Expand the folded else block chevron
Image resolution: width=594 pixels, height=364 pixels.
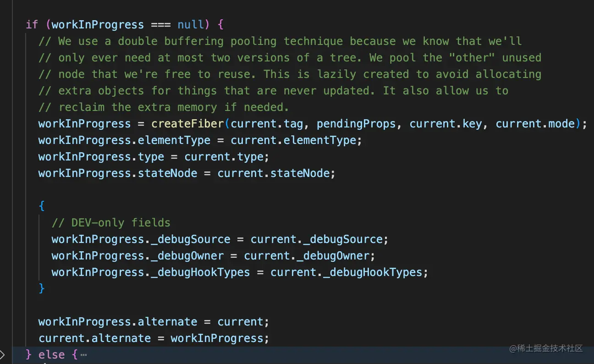[2, 354]
